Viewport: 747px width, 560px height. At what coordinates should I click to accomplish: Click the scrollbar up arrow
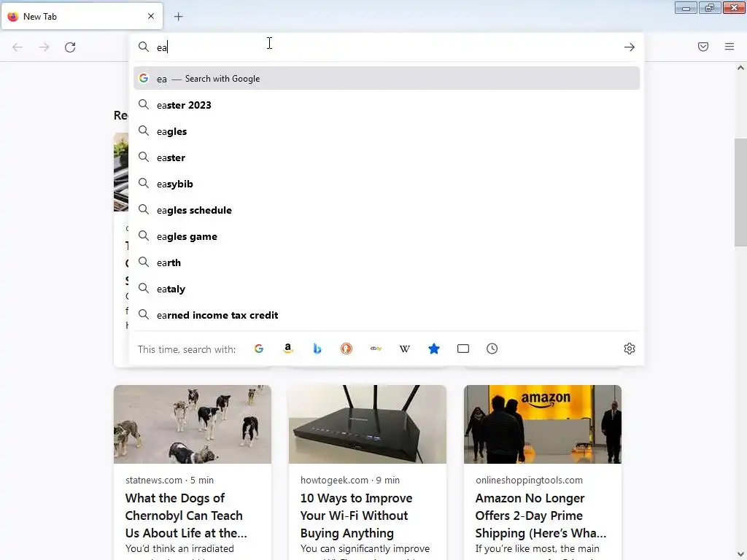(740, 68)
